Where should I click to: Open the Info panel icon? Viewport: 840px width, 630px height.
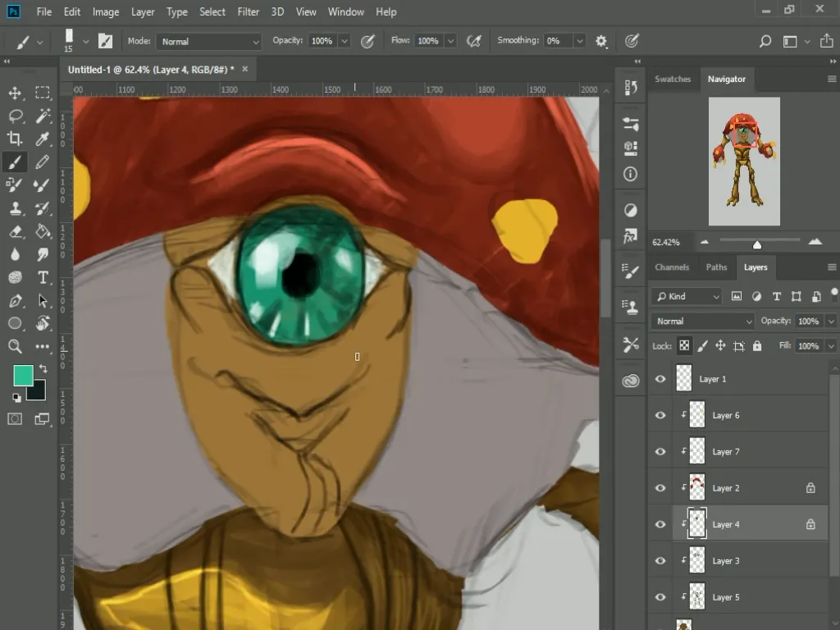(x=631, y=174)
